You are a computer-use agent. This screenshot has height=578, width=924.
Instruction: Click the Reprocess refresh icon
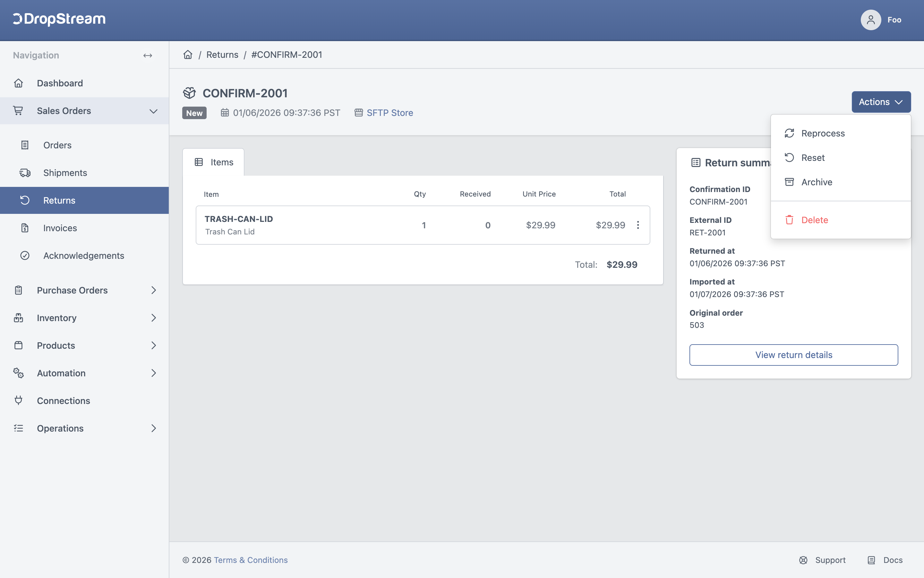(x=789, y=133)
